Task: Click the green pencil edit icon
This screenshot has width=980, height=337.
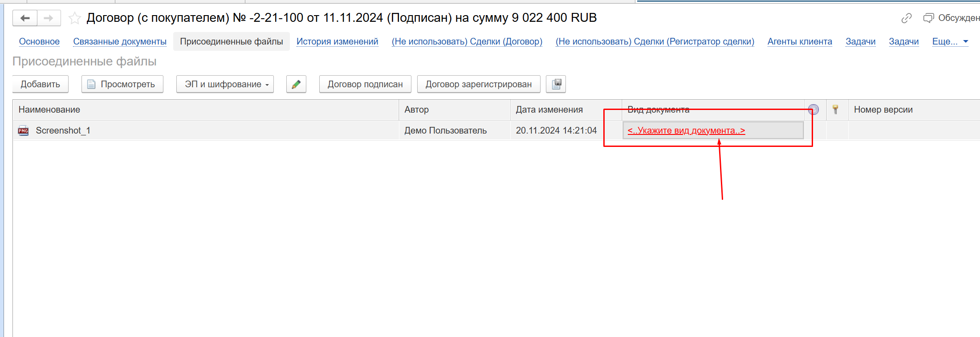Action: click(296, 84)
